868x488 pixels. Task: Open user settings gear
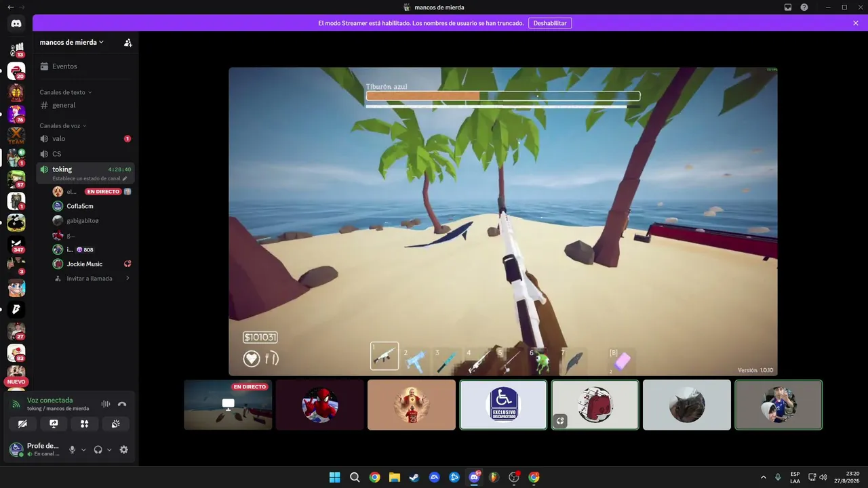123,449
